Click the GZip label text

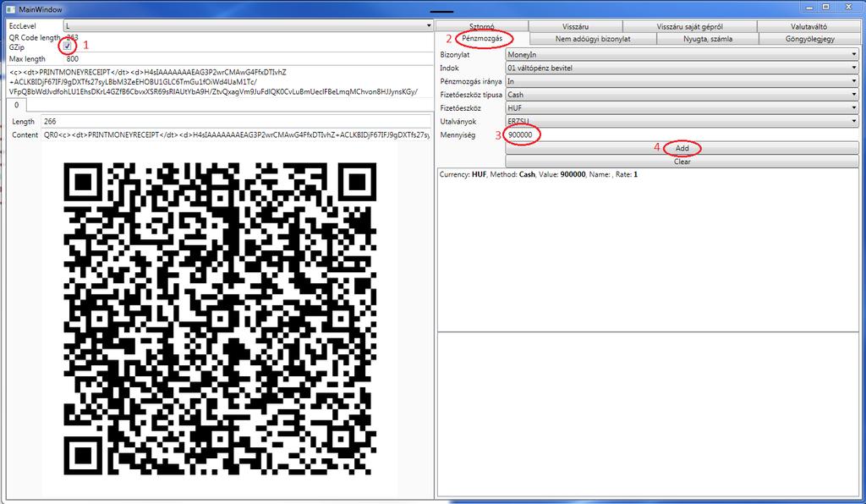tap(17, 47)
